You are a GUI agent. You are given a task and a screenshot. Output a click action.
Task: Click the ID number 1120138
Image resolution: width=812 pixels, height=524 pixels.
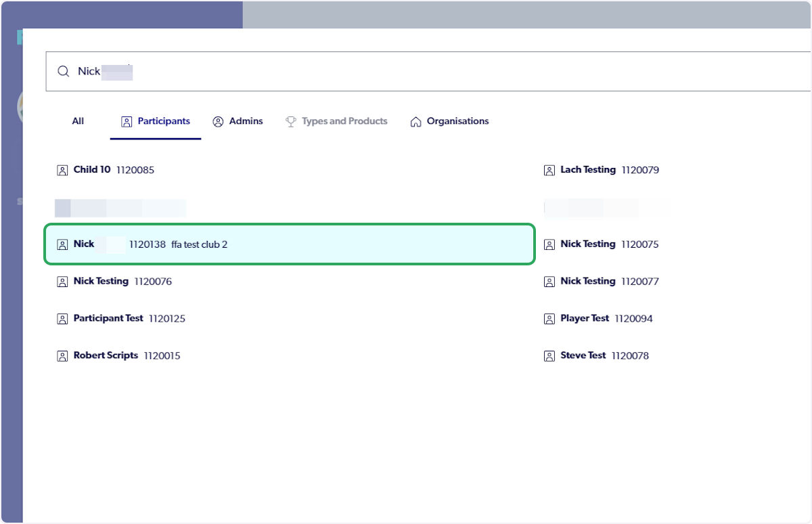coord(148,244)
